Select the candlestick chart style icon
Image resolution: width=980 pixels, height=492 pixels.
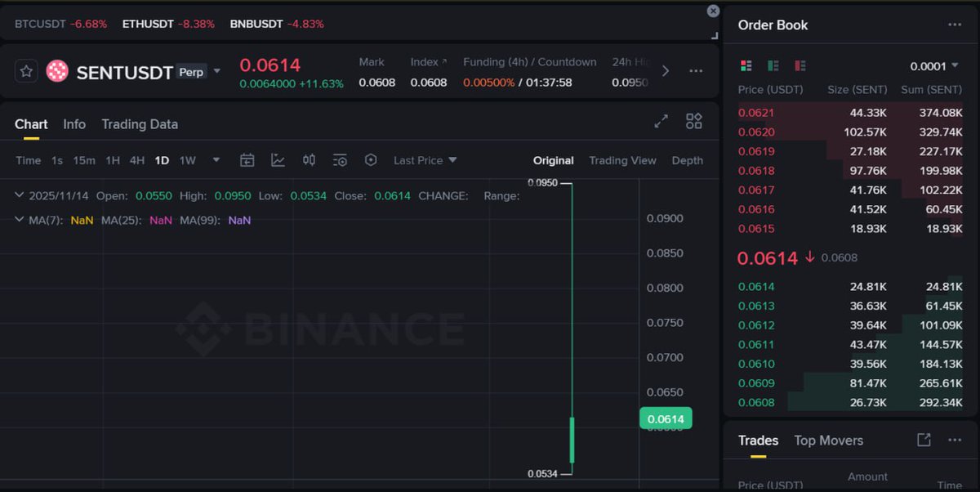click(309, 161)
